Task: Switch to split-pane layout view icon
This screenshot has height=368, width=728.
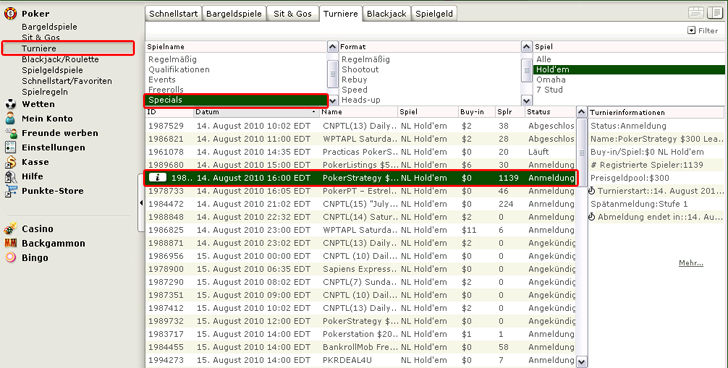Action: tap(715, 13)
